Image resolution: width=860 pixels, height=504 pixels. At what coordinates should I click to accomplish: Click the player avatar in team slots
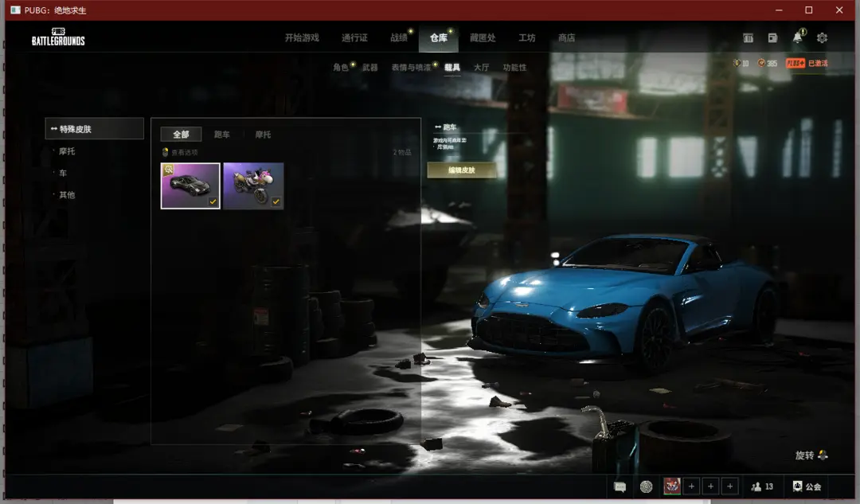pyautogui.click(x=672, y=486)
